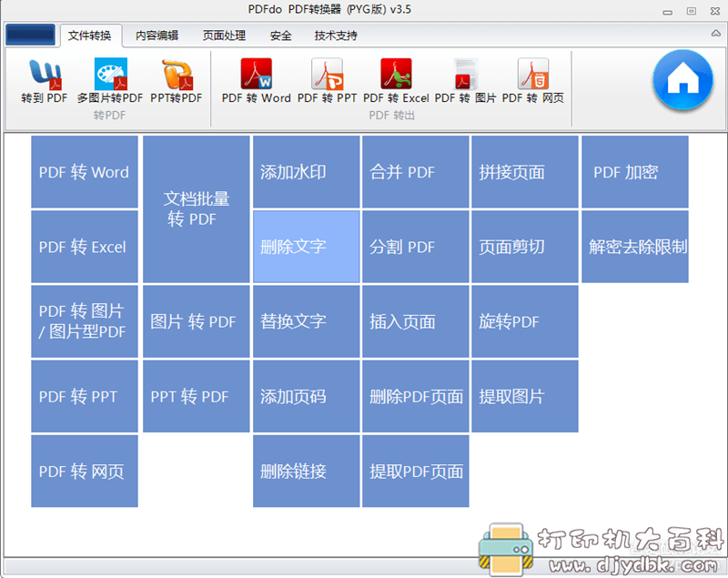Open the 解密去除限制 tile
This screenshot has width=728, height=578.
coord(635,247)
